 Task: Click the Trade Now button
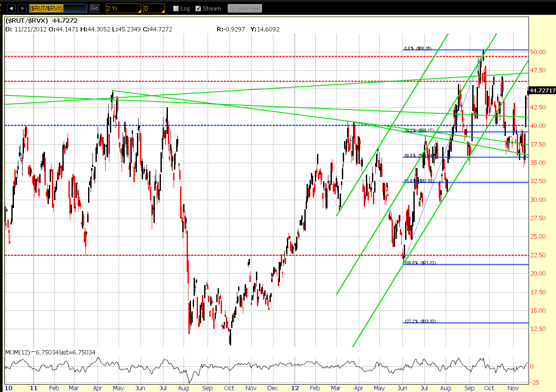[245, 8]
